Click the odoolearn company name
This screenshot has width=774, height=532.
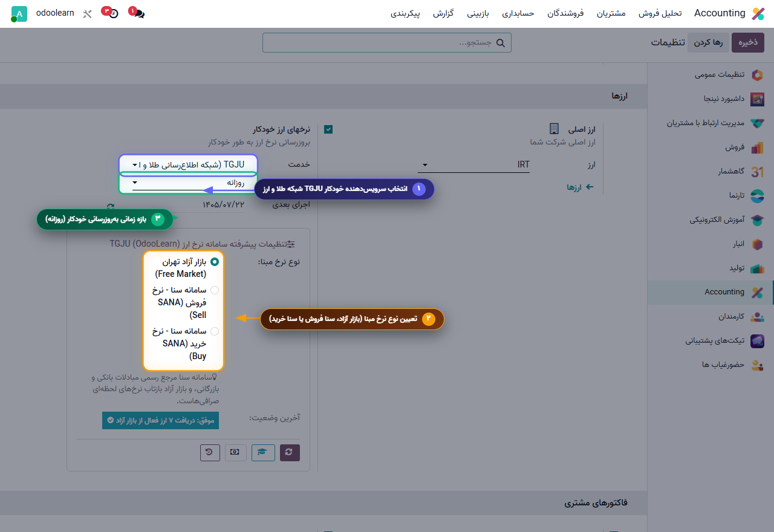point(55,13)
